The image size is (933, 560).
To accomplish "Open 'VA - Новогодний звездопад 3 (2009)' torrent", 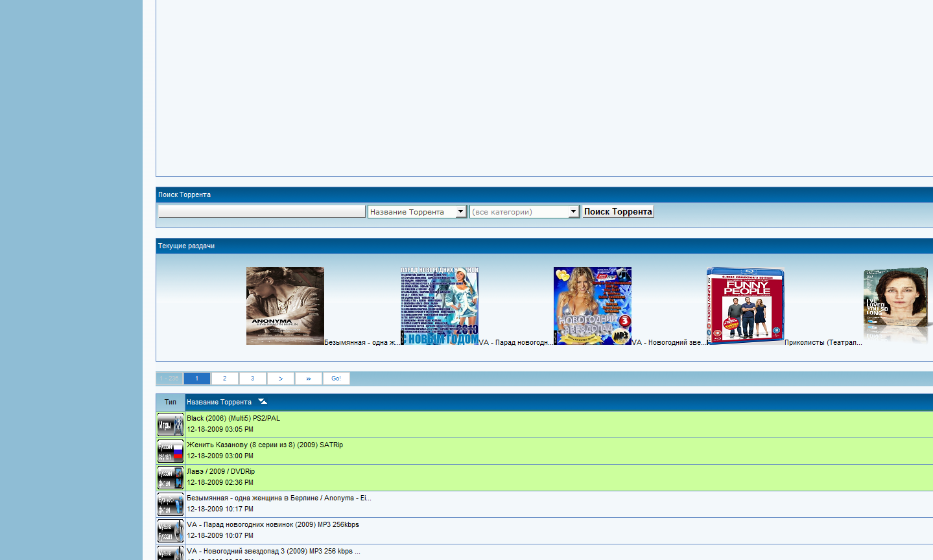I will pos(274,551).
